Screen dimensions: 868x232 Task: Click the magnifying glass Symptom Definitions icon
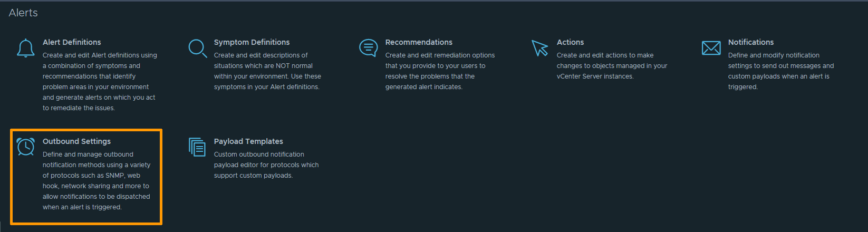click(197, 48)
